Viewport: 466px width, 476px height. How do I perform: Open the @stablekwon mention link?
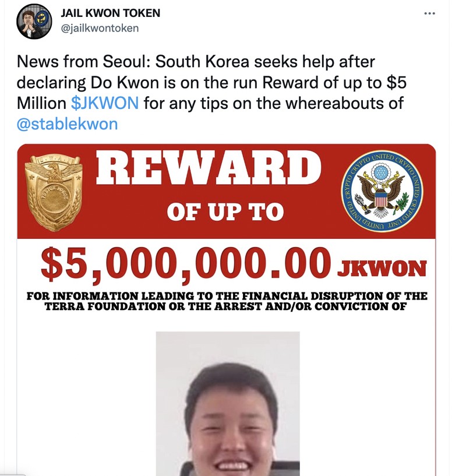pyautogui.click(x=67, y=124)
